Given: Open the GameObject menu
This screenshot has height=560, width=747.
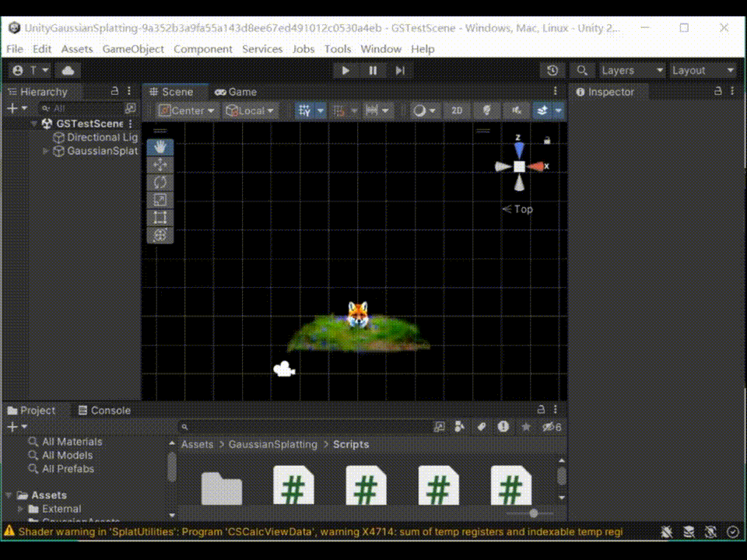Looking at the screenshot, I should [x=133, y=49].
